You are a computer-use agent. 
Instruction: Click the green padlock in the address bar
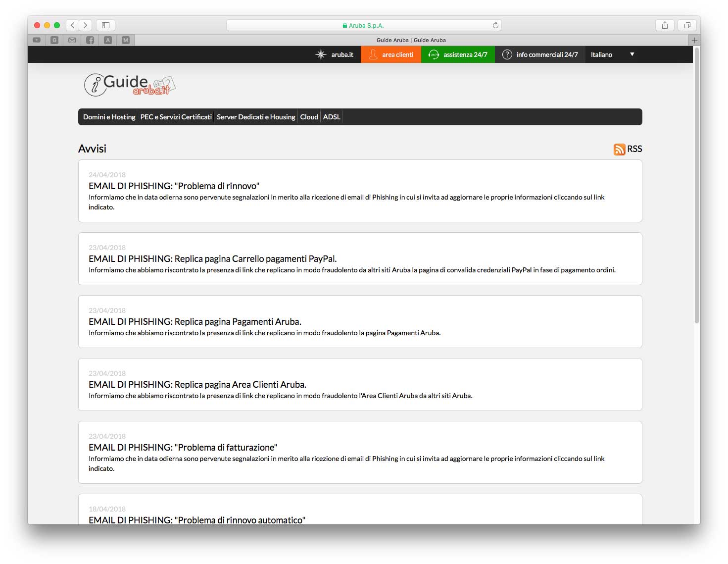coord(345,25)
